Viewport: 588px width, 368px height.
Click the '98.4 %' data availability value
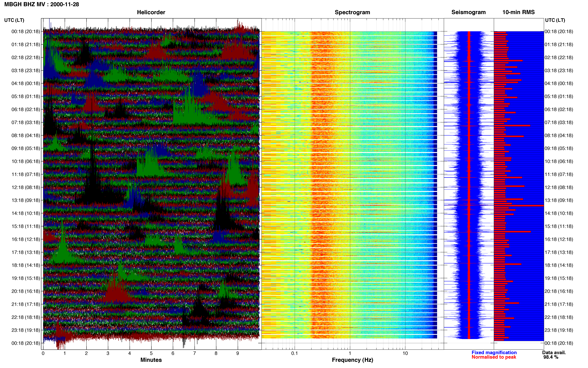(551, 357)
